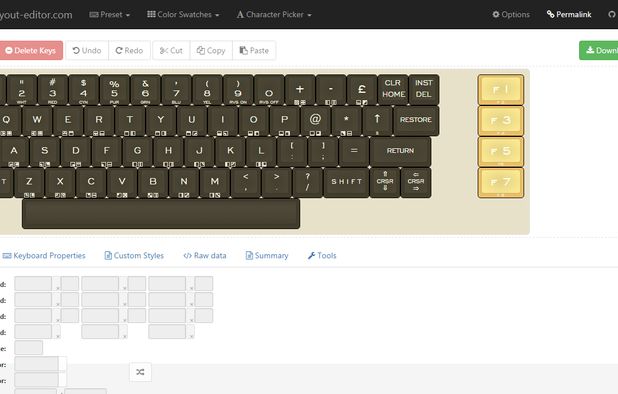The height and width of the screenshot is (394, 618).
Task: Select the up arrow key
Action: pyautogui.click(x=377, y=121)
